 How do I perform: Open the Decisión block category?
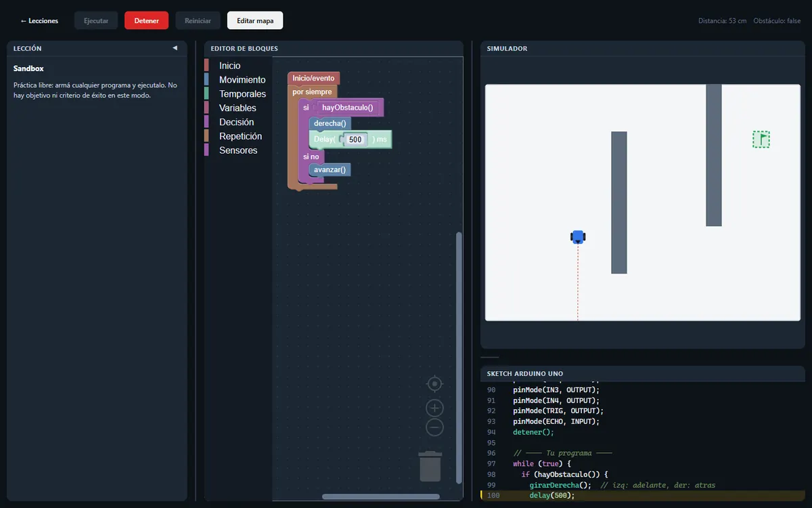[x=236, y=122]
